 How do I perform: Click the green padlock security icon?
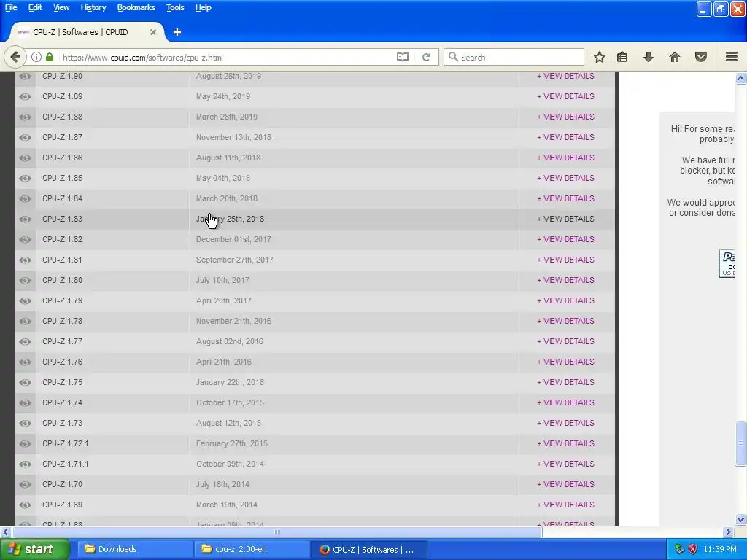(x=50, y=57)
